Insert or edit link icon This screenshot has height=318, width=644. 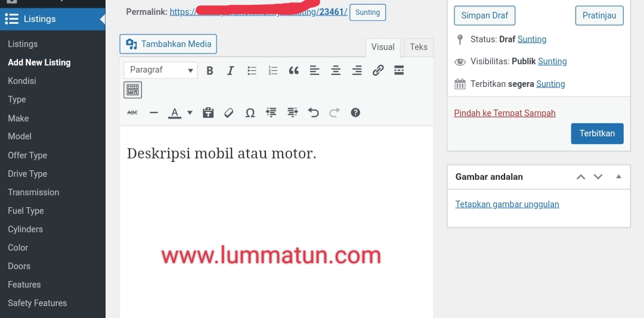pyautogui.click(x=378, y=71)
